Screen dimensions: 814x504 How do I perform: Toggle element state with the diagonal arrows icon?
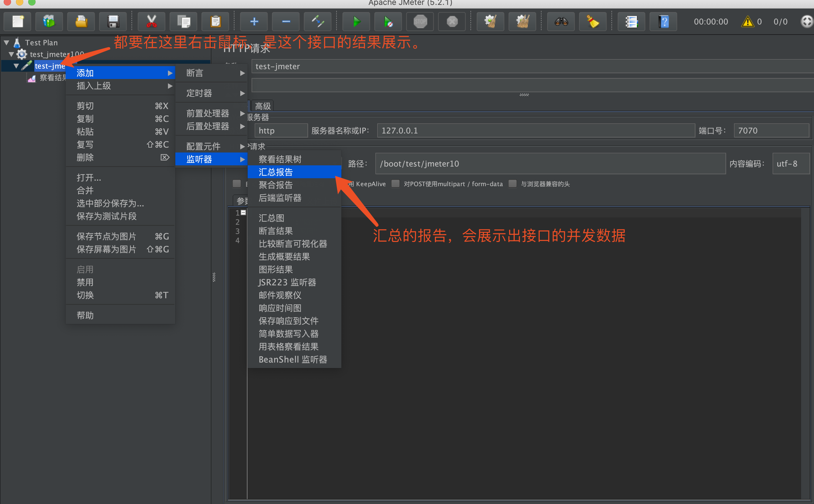point(318,22)
